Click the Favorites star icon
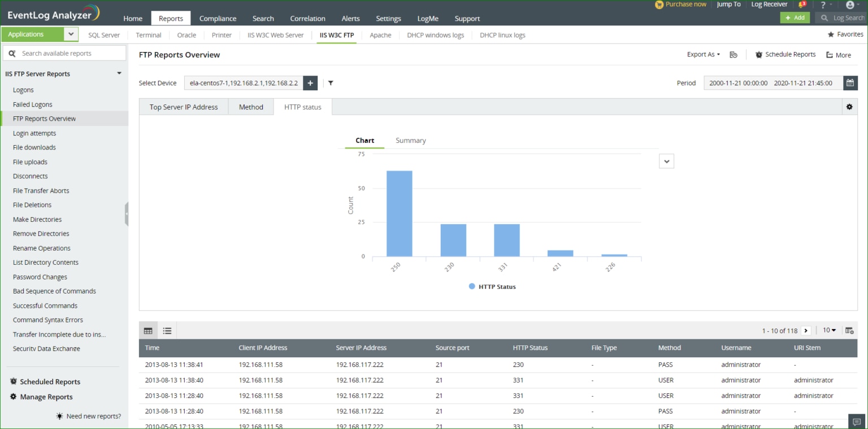The image size is (868, 429). [831, 34]
